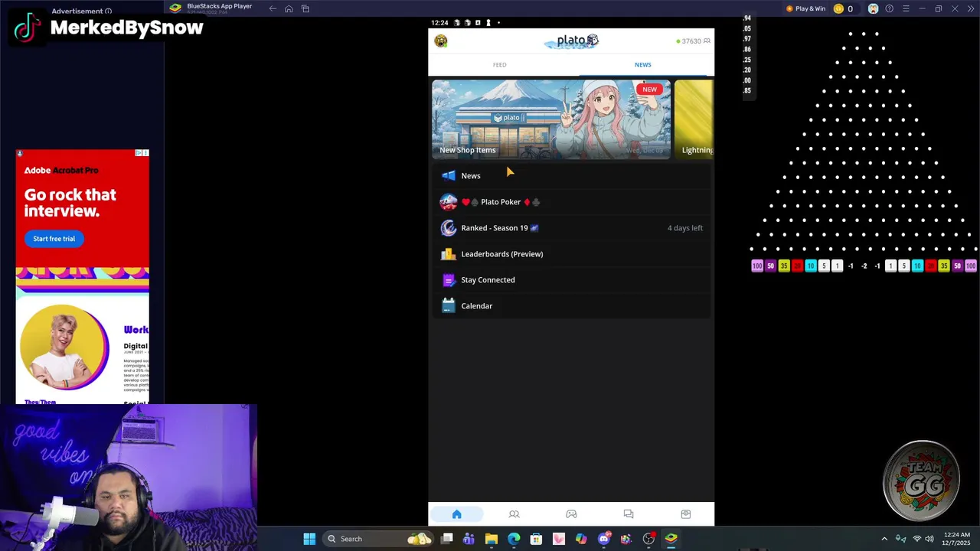This screenshot has width=980, height=551.
Task: Open the Windows Start menu
Action: 309,539
